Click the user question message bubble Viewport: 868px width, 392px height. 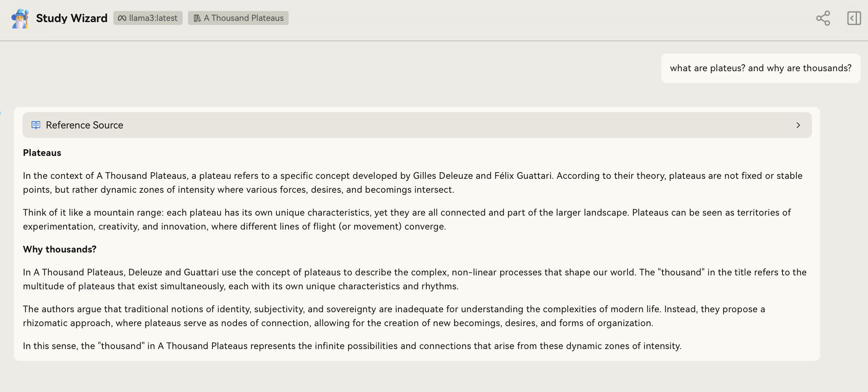point(761,68)
